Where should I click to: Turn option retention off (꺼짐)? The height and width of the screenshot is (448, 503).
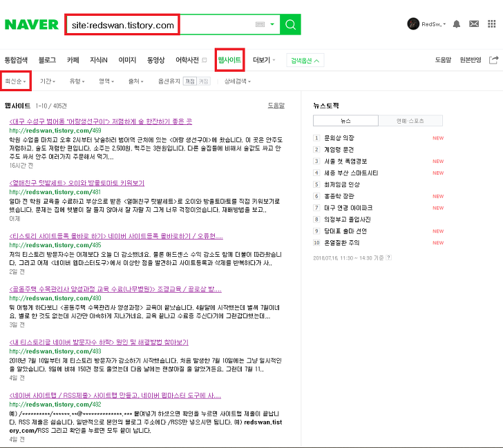click(x=190, y=81)
